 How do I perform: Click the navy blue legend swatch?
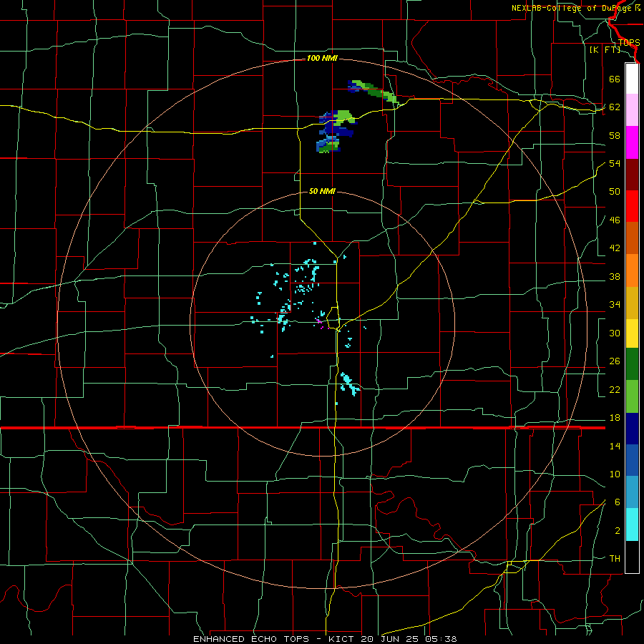point(632,429)
